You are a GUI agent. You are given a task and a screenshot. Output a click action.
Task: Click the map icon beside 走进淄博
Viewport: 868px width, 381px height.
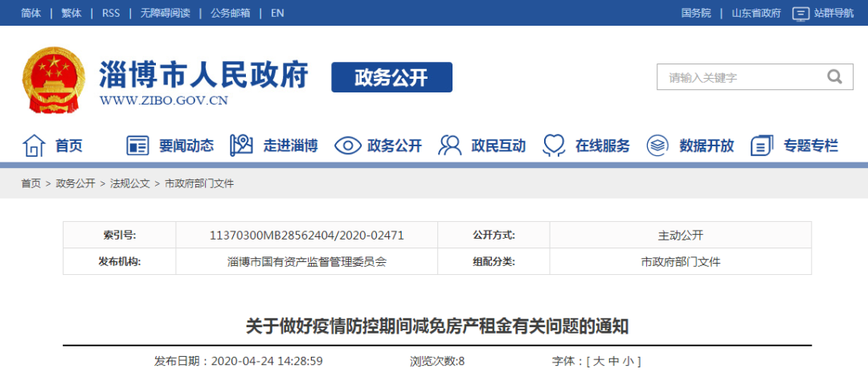[241, 145]
